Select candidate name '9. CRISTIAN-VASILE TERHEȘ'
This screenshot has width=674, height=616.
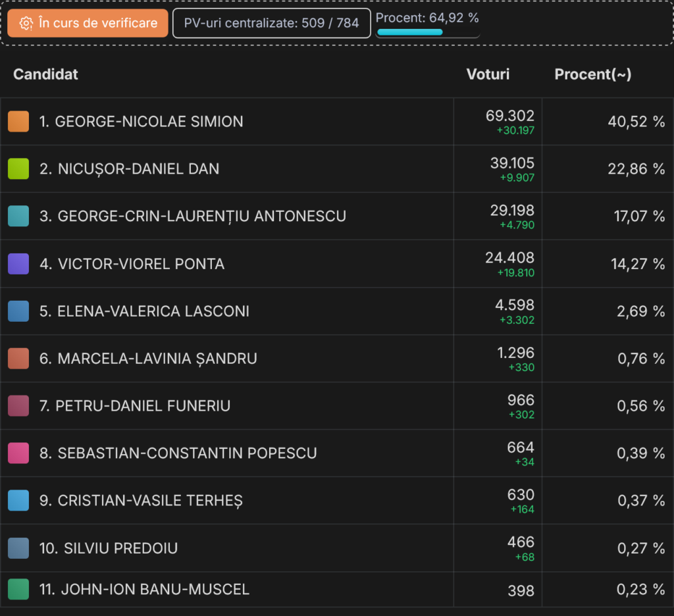[x=141, y=501]
